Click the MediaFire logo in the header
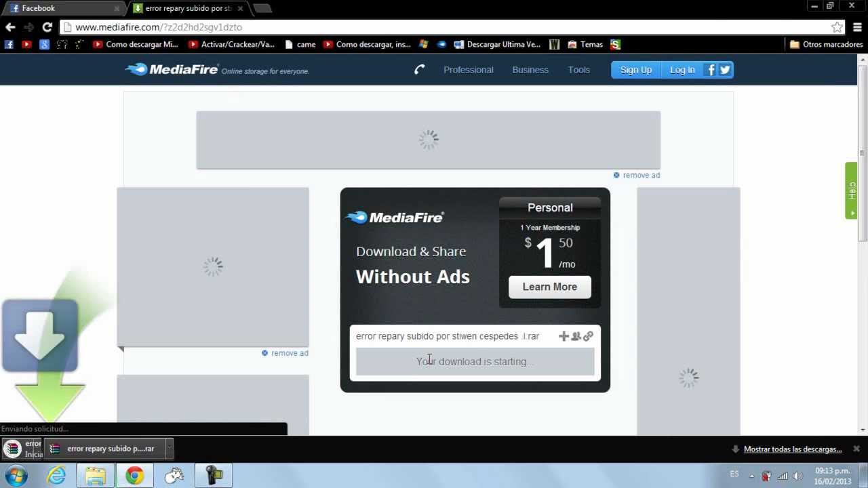Viewport: 868px width, 488px height. [x=172, y=69]
